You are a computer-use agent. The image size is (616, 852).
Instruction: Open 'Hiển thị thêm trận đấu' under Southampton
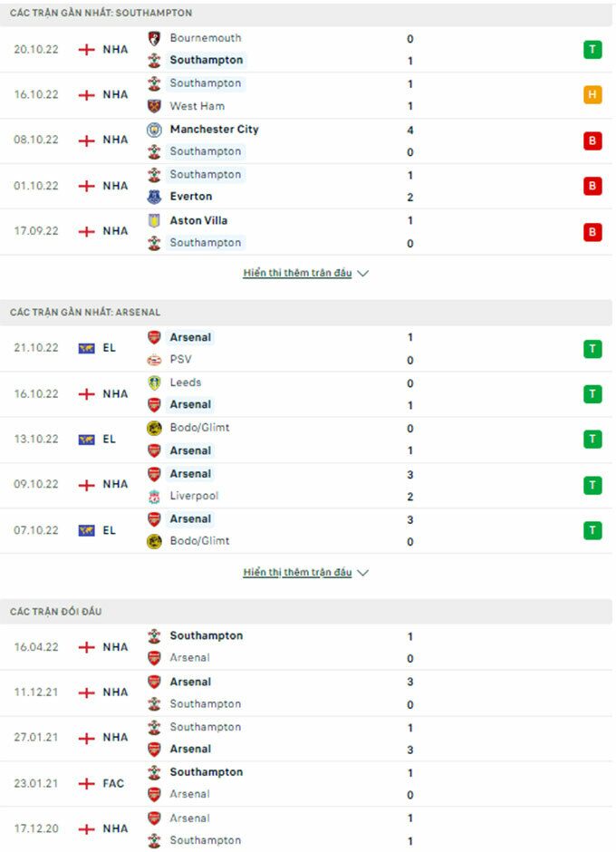click(297, 273)
